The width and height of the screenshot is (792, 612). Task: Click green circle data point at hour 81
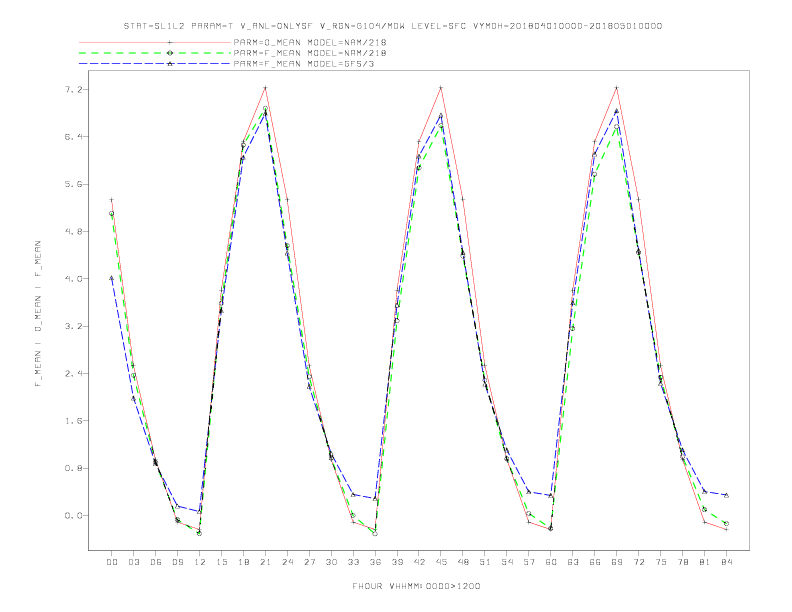[x=705, y=509]
